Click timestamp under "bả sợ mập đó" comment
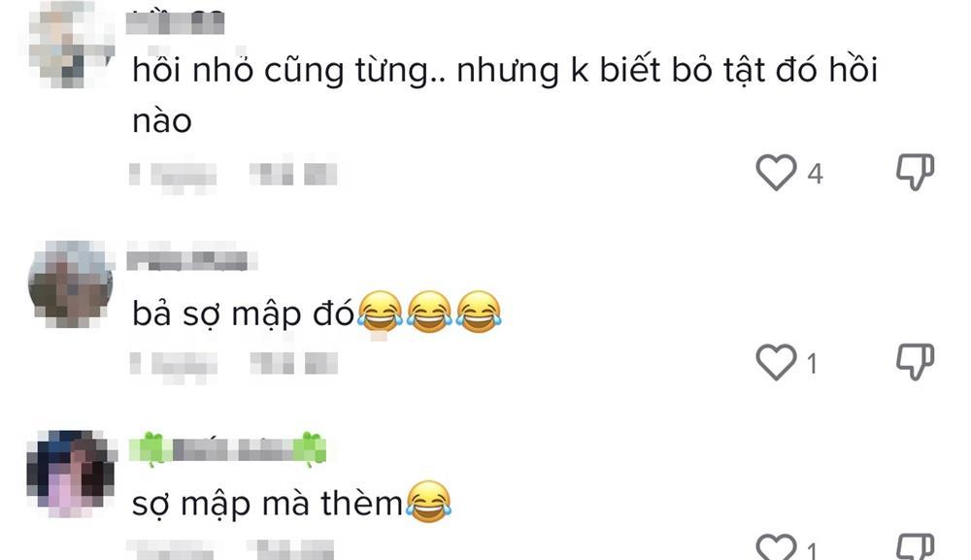Image resolution: width=971 pixels, height=560 pixels. pos(174,364)
